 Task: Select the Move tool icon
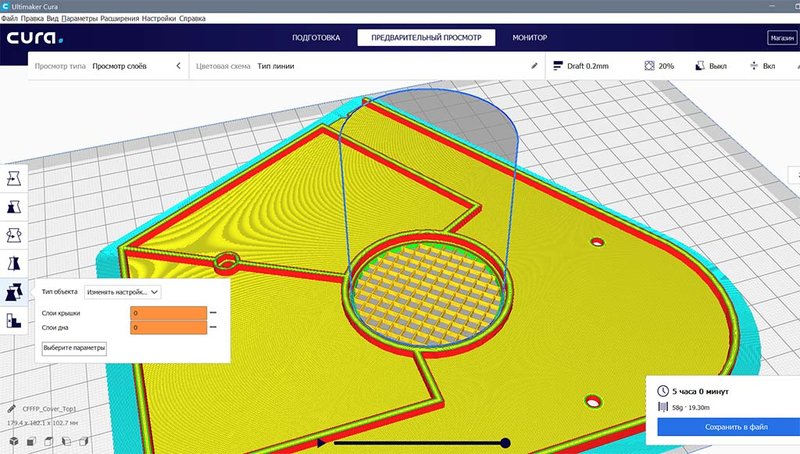coord(14,179)
